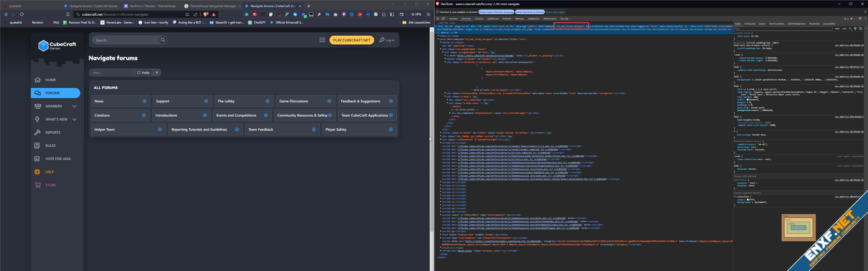This screenshot has height=271, width=868.
Task: Click the #565d6b input-border-heavy color swatch
Action: tap(766, 58)
